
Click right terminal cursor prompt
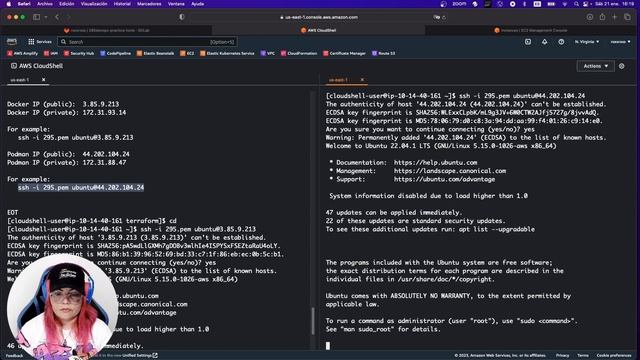tap(328, 346)
